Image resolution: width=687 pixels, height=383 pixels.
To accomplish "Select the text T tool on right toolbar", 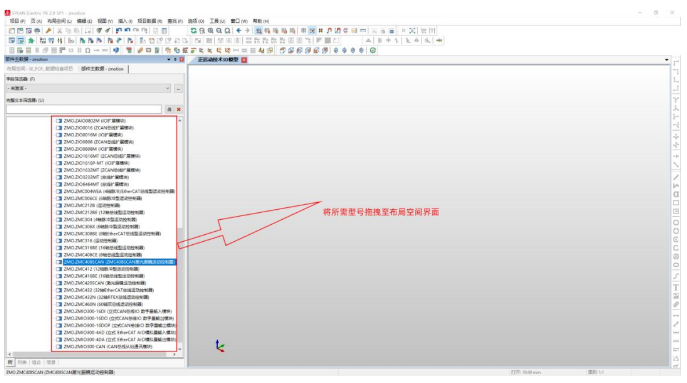I will 676,287.
